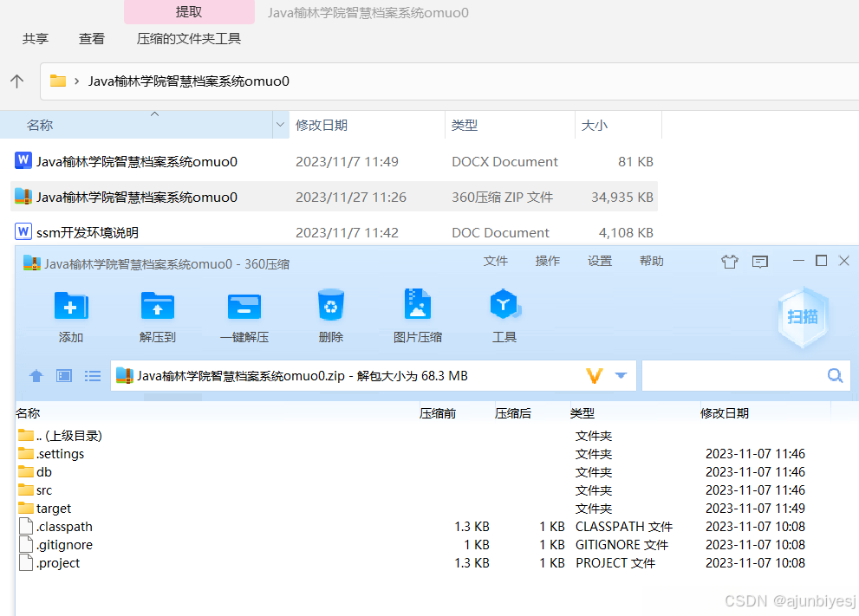Click the search magnifier icon in 360压缩
859x616 pixels.
click(835, 376)
